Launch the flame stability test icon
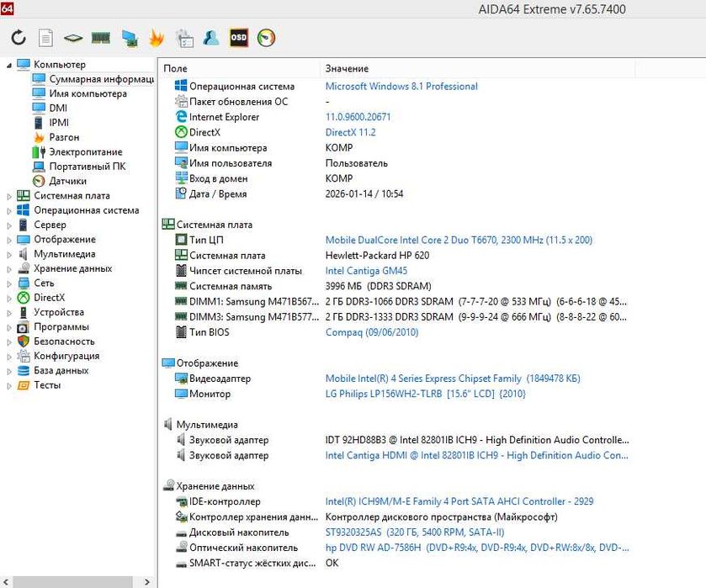 (157, 38)
